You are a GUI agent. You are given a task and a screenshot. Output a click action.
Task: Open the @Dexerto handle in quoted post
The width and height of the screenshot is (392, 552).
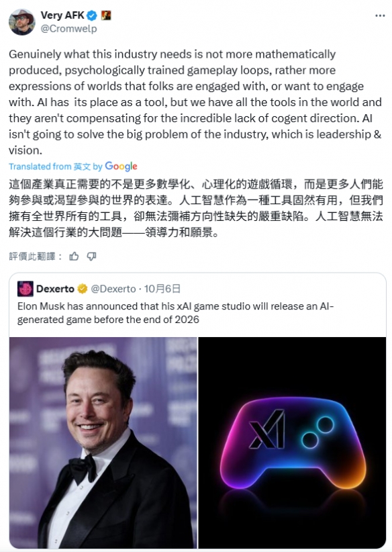coord(113,289)
